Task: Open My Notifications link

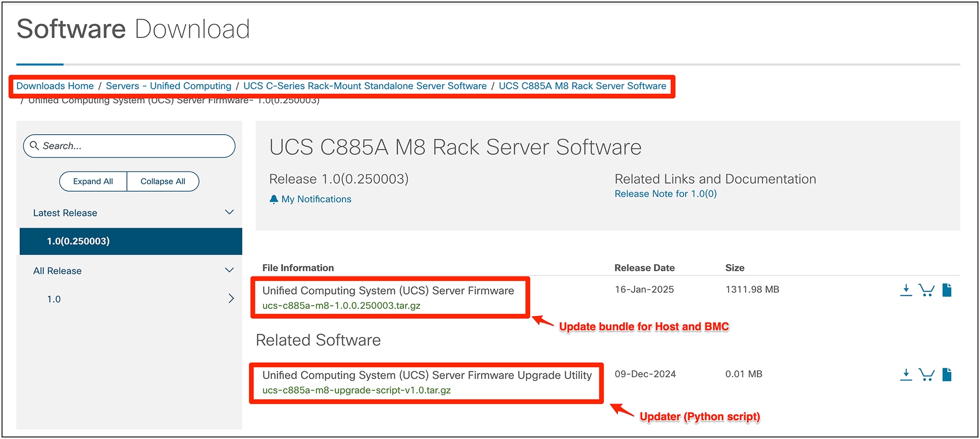Action: [x=317, y=199]
